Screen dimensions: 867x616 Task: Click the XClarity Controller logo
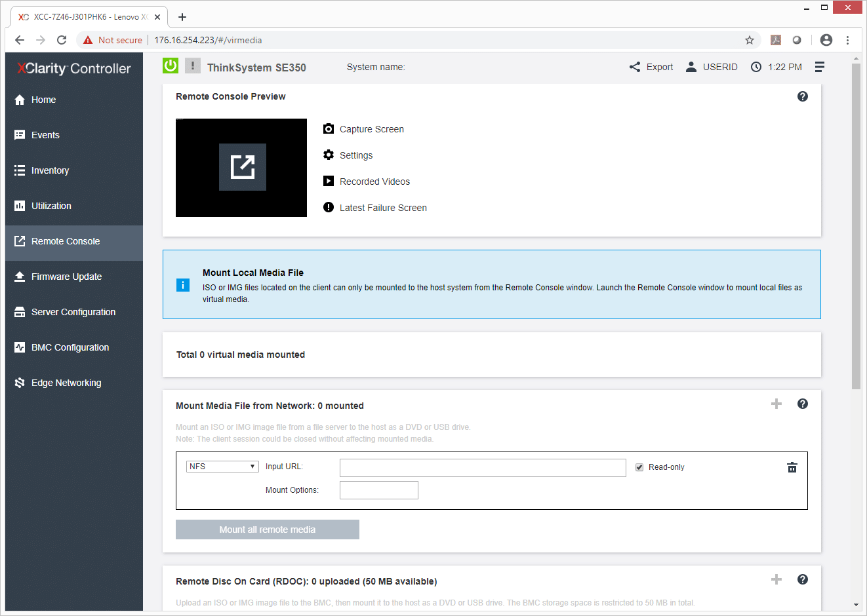click(74, 68)
